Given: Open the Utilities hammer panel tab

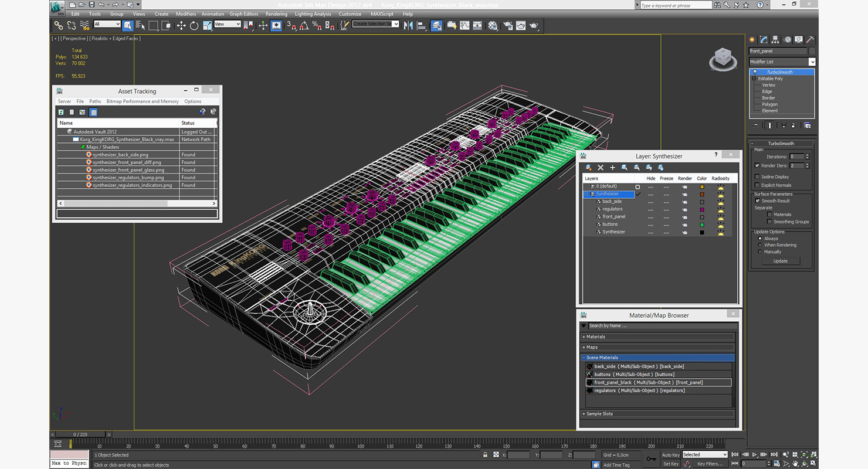Looking at the screenshot, I should pos(810,40).
